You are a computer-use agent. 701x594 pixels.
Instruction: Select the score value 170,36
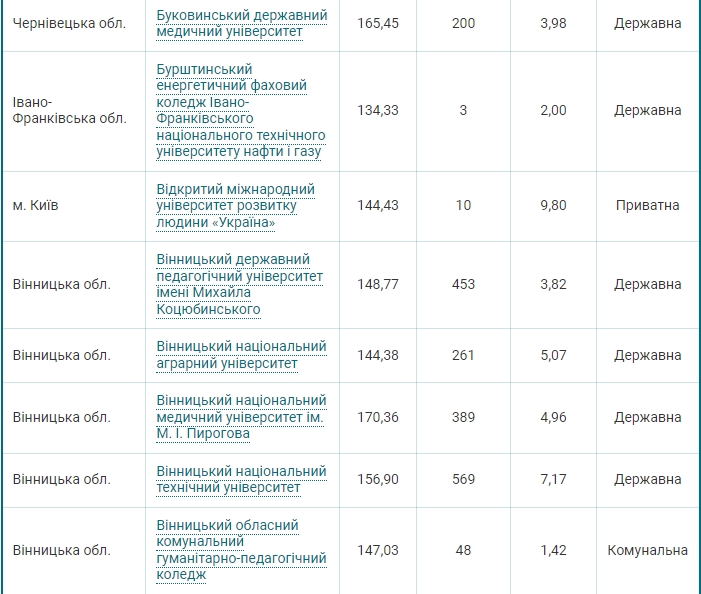click(378, 417)
